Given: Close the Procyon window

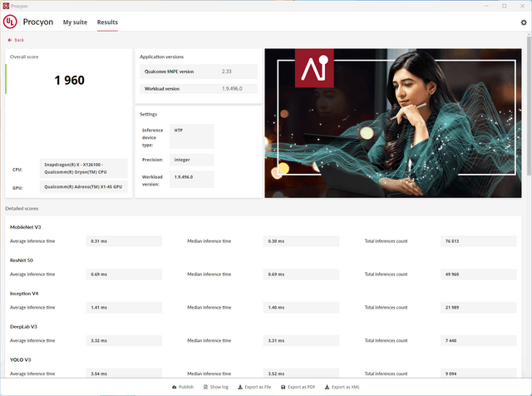Looking at the screenshot, I should 523,6.
